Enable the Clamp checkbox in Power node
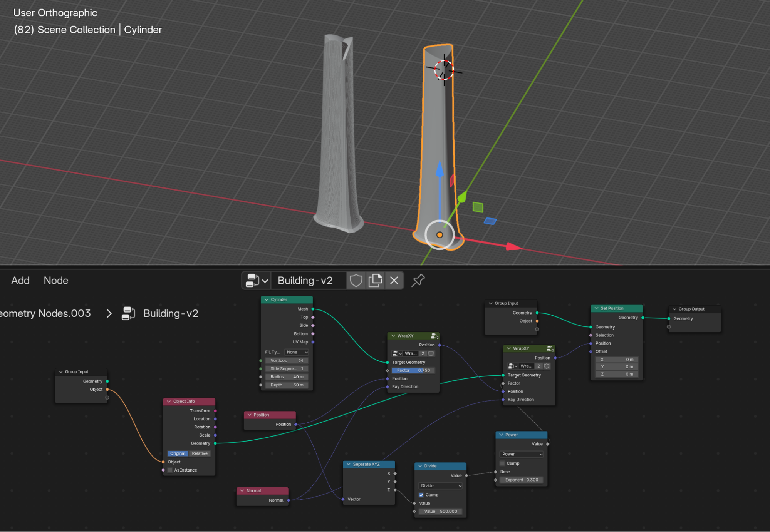770x532 pixels. pos(502,463)
